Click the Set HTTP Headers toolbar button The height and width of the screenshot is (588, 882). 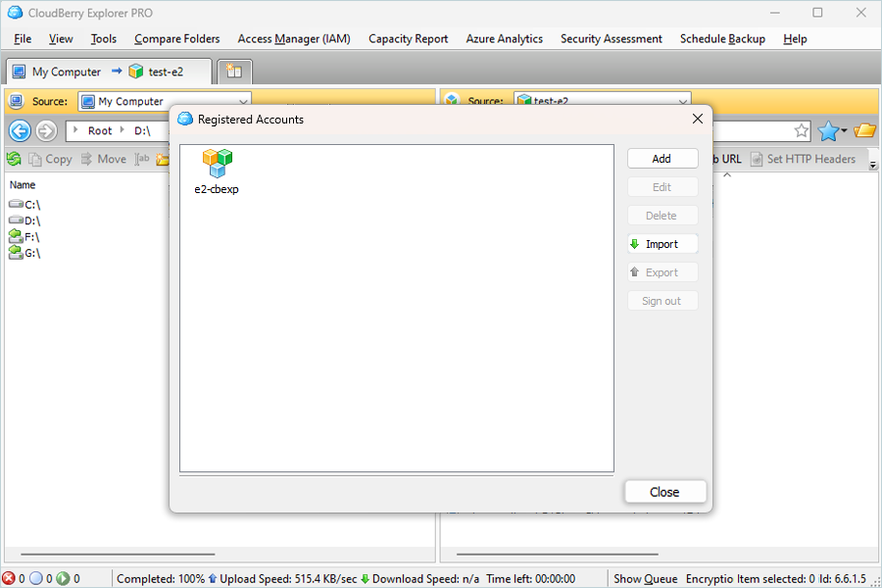[804, 159]
